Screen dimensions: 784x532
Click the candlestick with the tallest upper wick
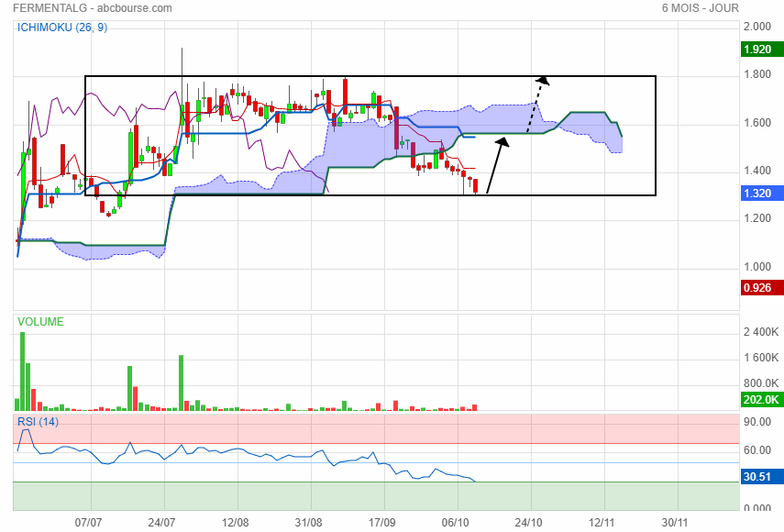tap(182, 93)
